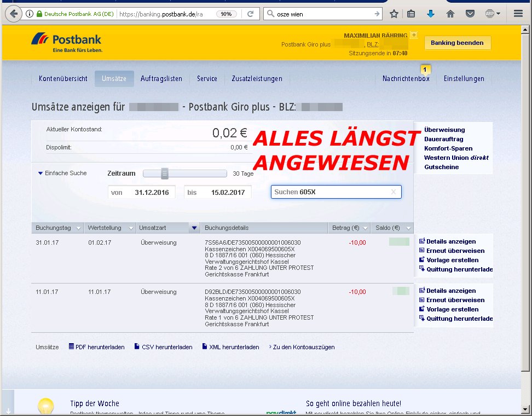
Task: Open the Zusatzleistungen tab
Action: [257, 79]
